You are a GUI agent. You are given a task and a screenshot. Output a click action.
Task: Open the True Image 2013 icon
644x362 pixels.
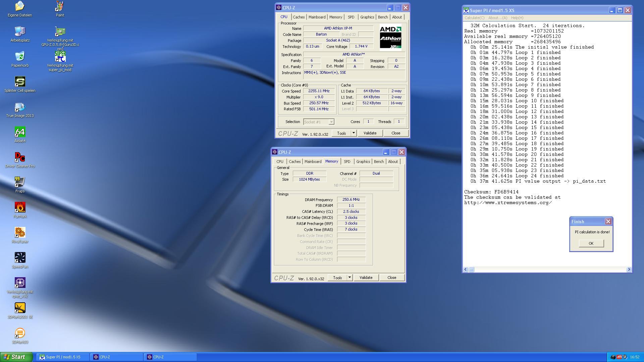coord(20,107)
